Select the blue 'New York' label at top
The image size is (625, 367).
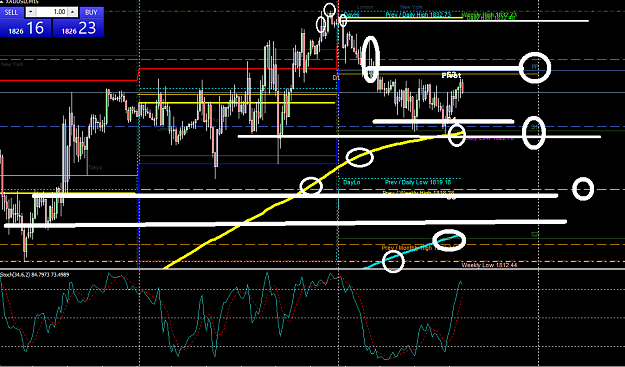411,7
